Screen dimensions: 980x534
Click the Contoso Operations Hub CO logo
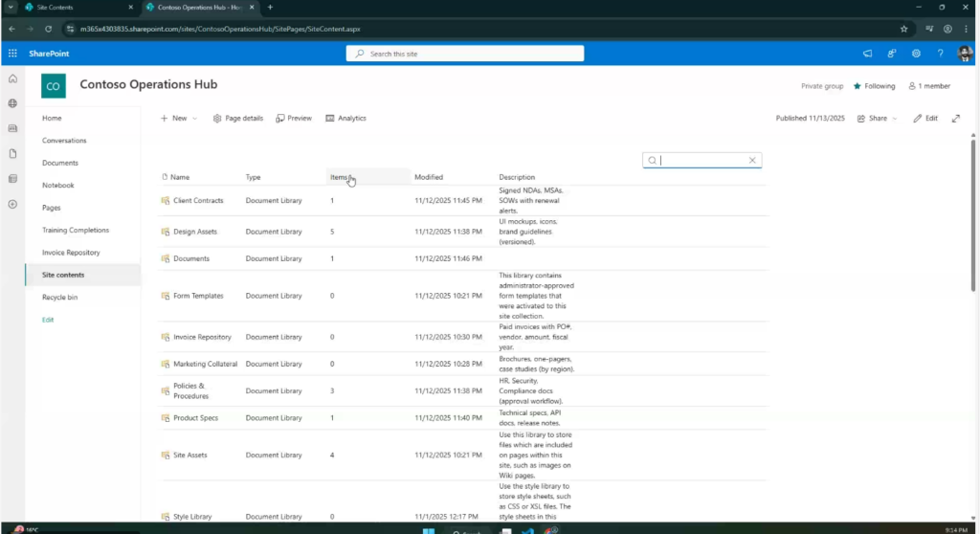54,86
